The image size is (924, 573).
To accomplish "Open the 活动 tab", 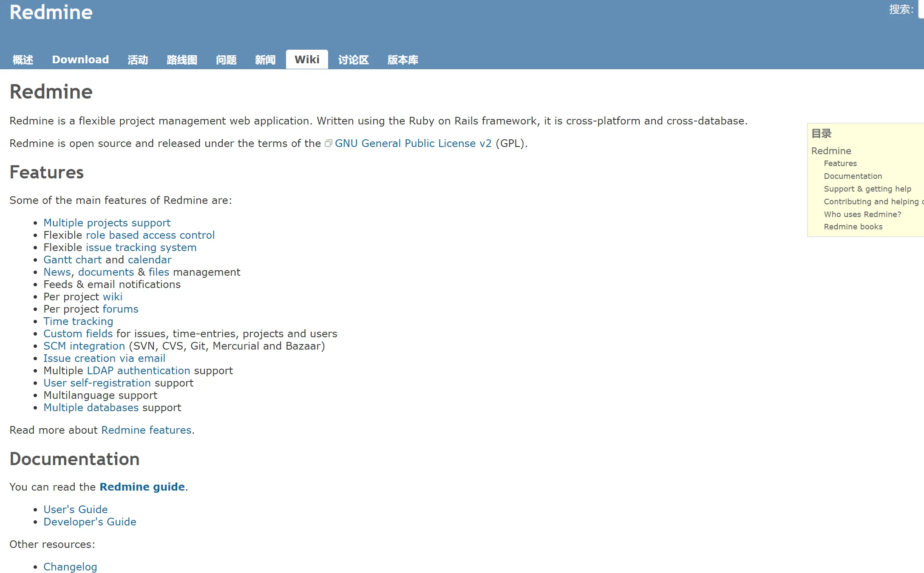I will (138, 59).
